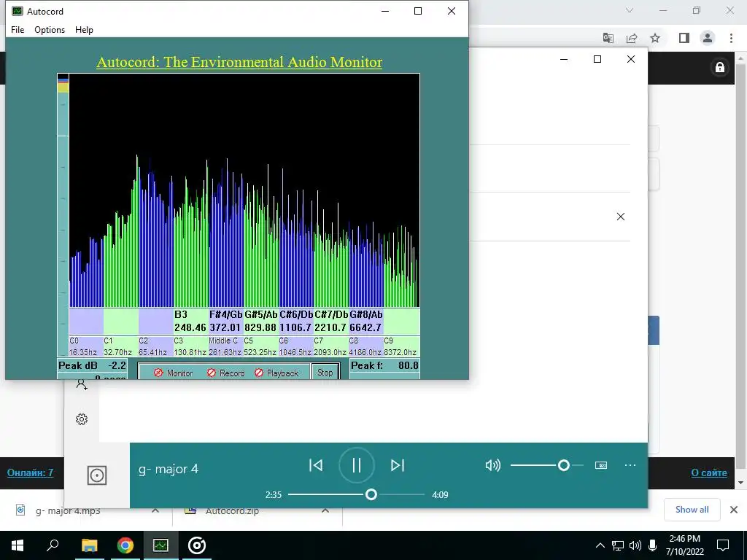Viewport: 747px width, 560px height.
Task: Open media player settings gear
Action: [82, 419]
